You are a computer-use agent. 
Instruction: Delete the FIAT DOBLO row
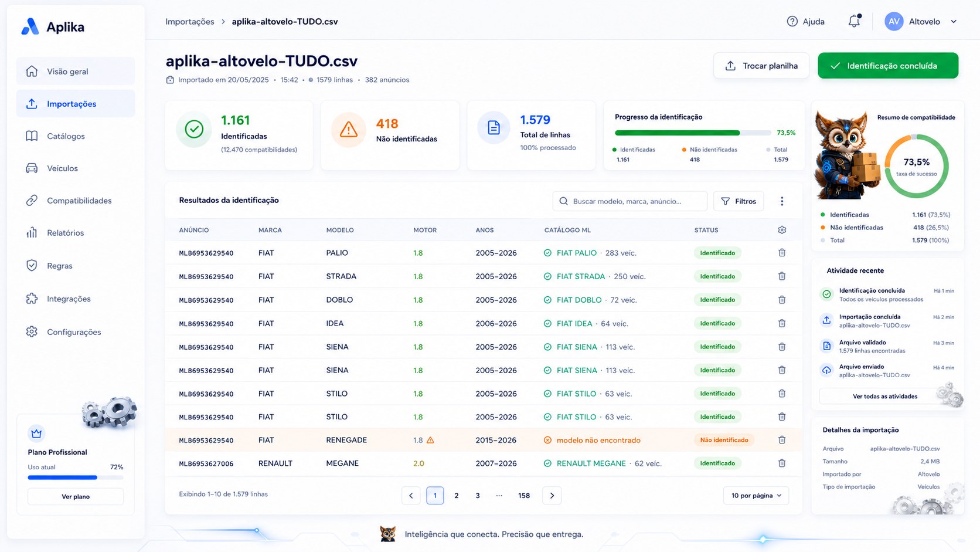[x=782, y=300]
